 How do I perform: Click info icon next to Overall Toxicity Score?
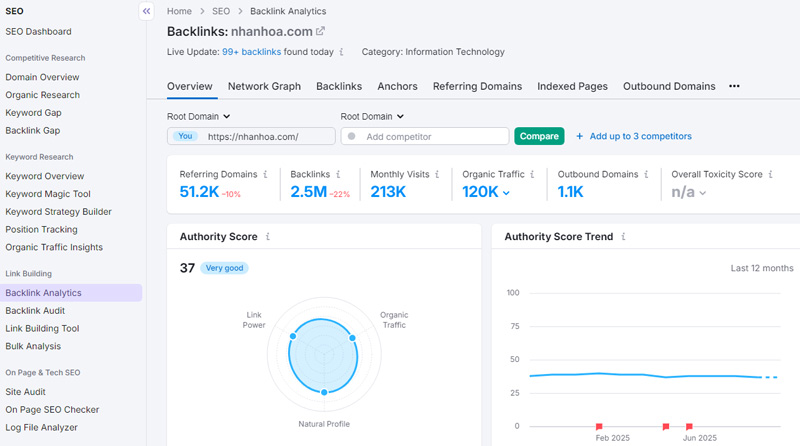(x=772, y=175)
